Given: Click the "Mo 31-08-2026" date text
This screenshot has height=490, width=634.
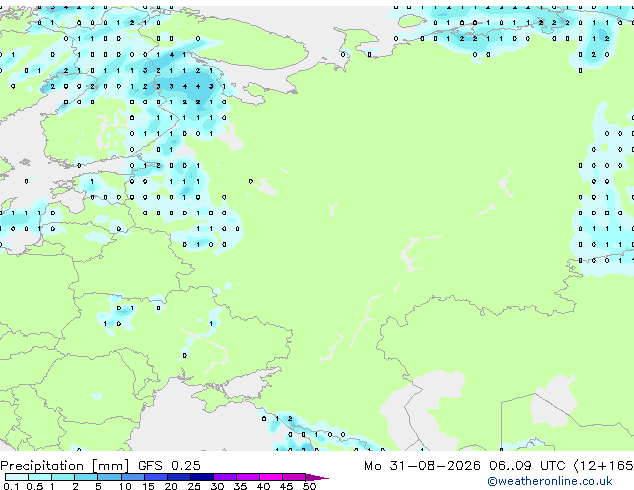Looking at the screenshot, I should click(x=422, y=466).
